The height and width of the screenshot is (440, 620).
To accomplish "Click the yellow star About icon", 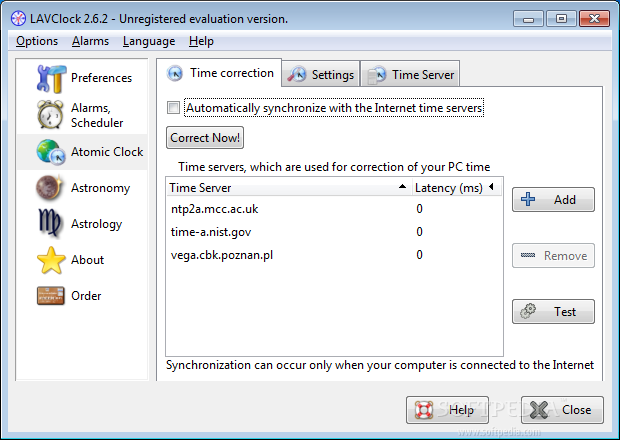I will tap(51, 260).
